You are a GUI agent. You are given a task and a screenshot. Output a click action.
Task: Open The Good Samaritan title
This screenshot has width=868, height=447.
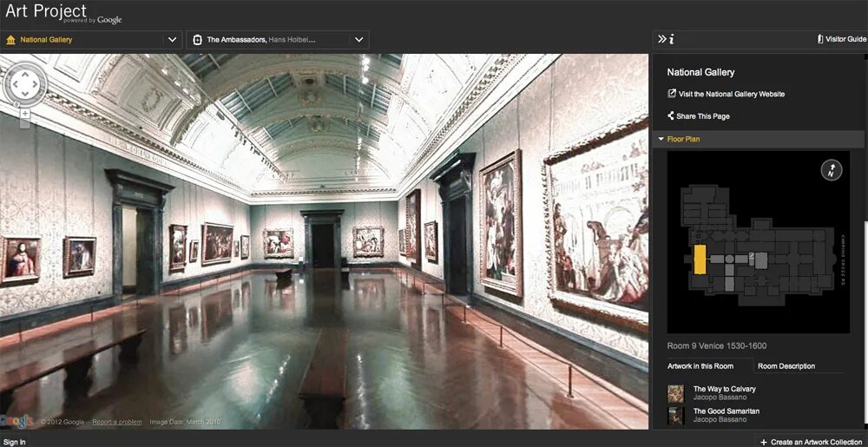click(727, 411)
